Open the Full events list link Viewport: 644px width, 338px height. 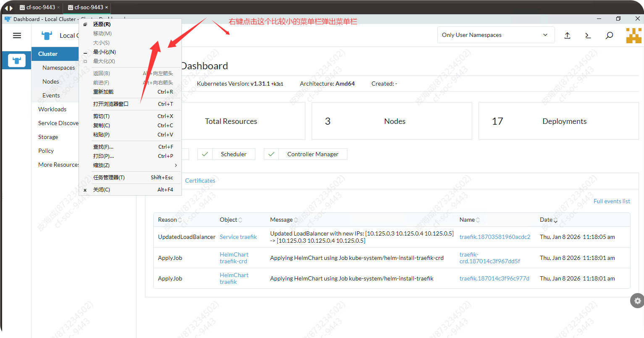click(x=612, y=201)
